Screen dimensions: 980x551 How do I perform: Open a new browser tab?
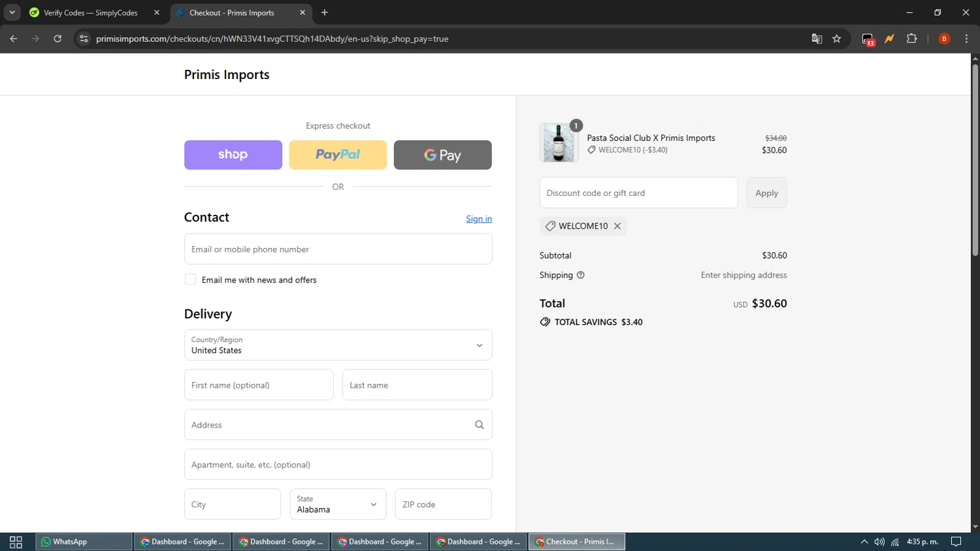325,12
